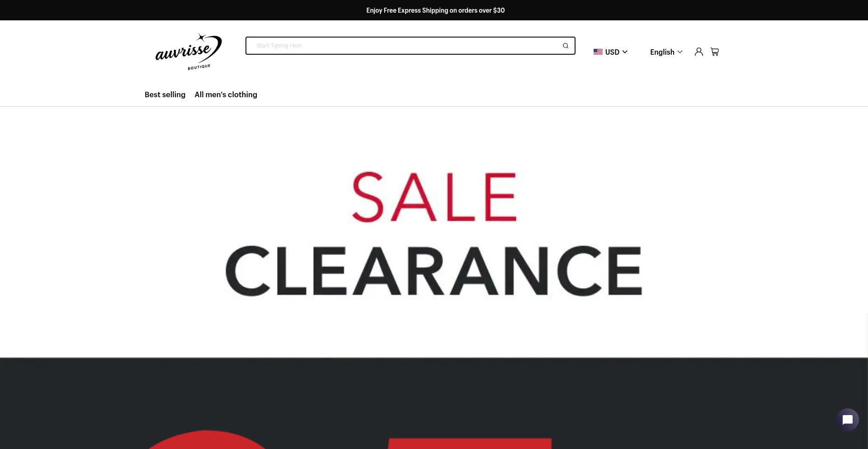The height and width of the screenshot is (449, 868).
Task: Open the shopping cart icon
Action: click(x=715, y=52)
